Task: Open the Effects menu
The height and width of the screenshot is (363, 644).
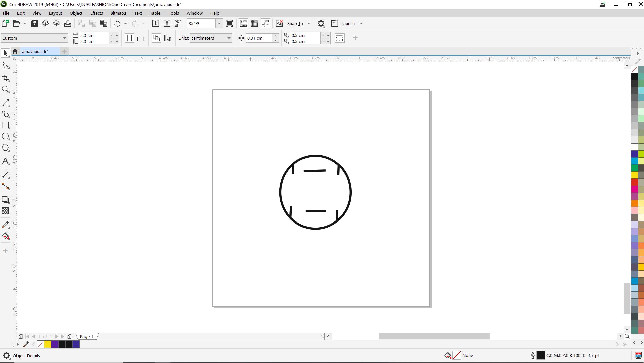Action: click(x=96, y=13)
